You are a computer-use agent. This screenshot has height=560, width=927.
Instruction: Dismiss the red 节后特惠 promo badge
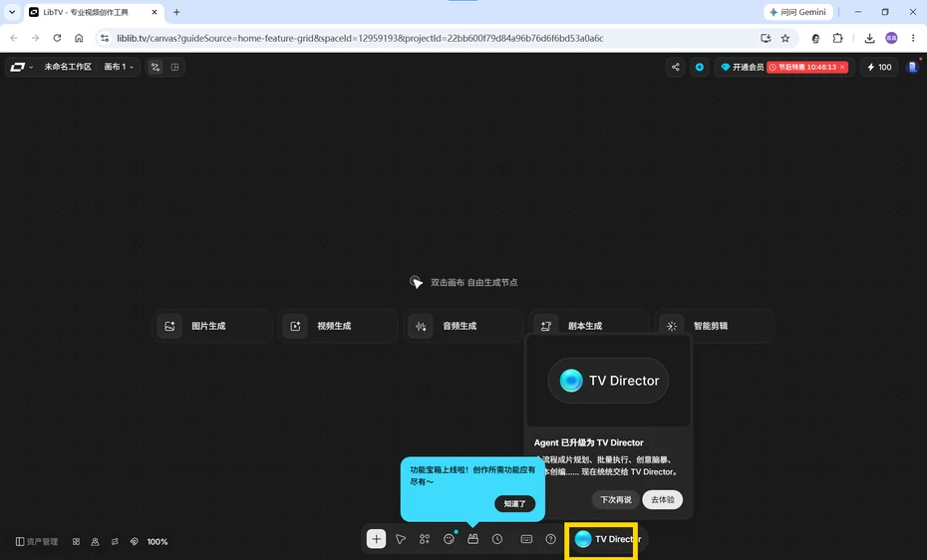(x=842, y=67)
